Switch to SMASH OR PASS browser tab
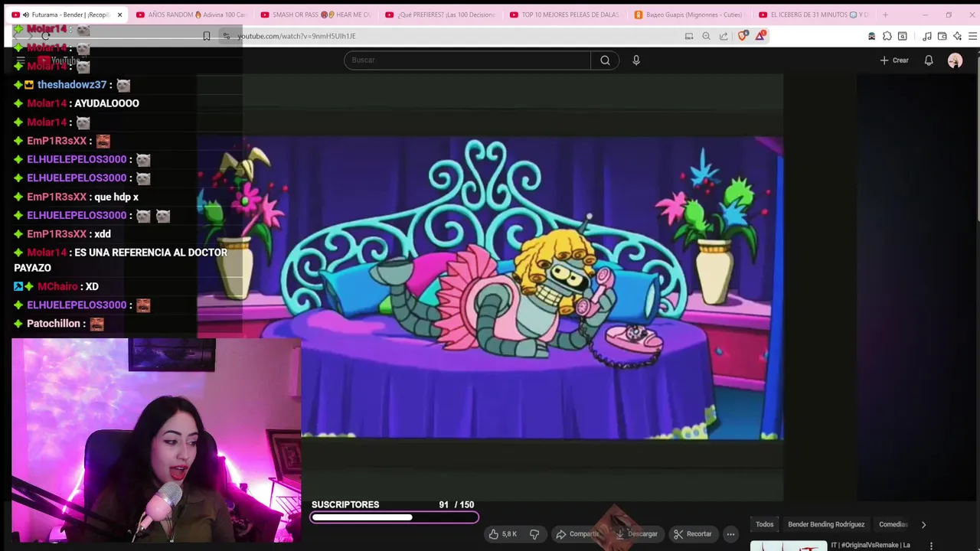Screen dimensions: 980x551 click(x=315, y=15)
